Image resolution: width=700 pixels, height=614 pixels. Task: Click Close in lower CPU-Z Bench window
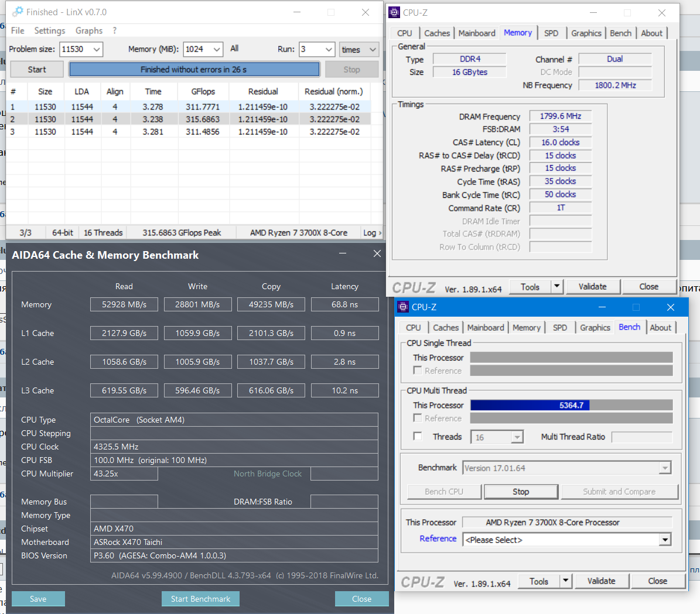(658, 581)
